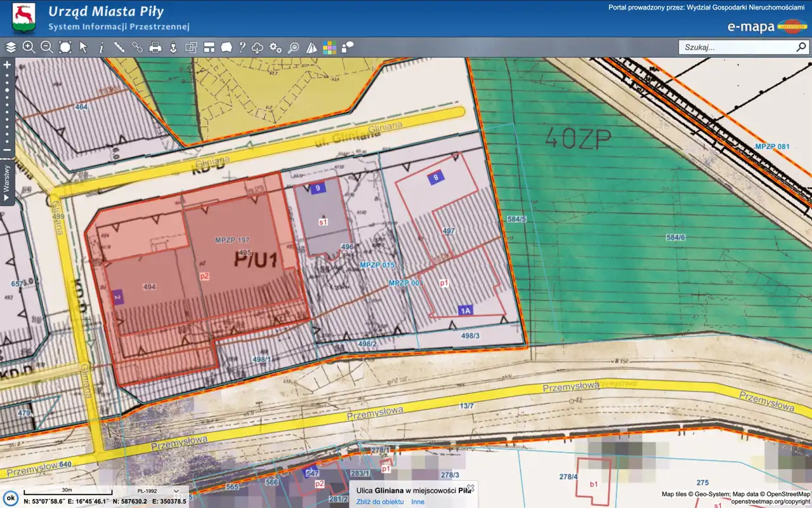This screenshot has height=508, width=812.
Task: Activate the arrow pointer selection tool
Action: tap(83, 47)
